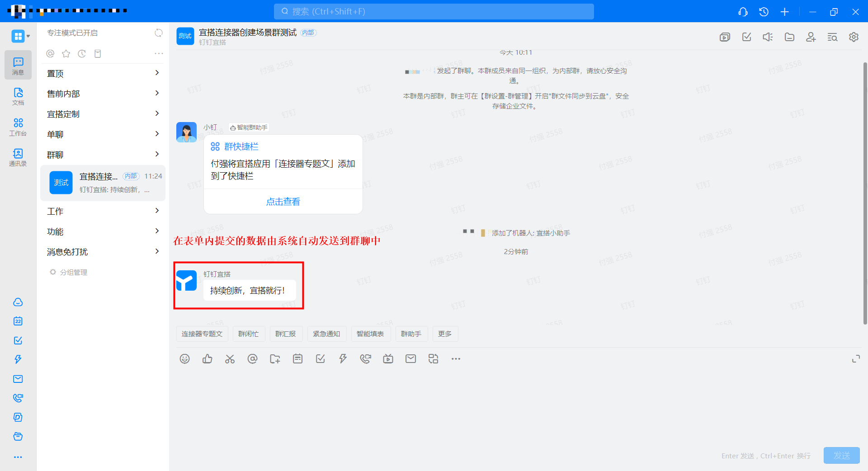This screenshot has width=868, height=471.
Task: Open the 智能填表 shortcut tab
Action: coord(370,334)
